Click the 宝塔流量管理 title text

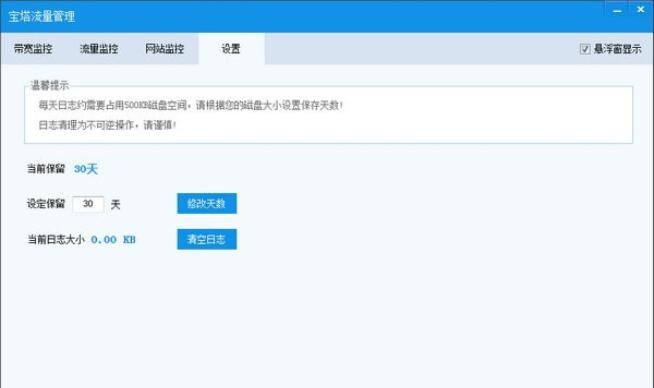(x=42, y=17)
